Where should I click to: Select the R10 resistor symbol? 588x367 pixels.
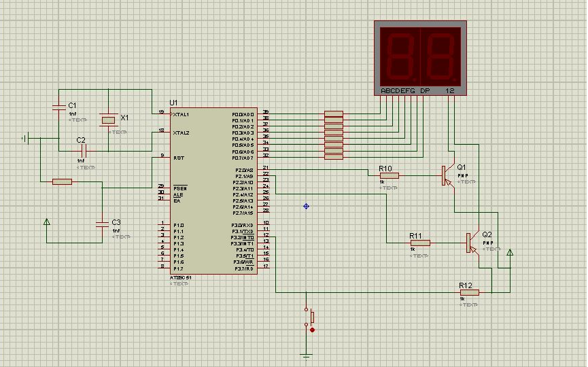[390, 175]
